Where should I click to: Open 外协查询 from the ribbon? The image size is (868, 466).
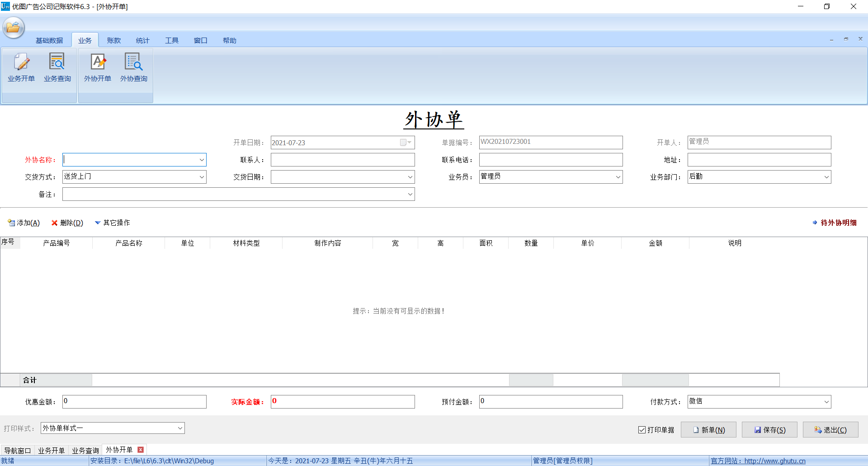134,68
